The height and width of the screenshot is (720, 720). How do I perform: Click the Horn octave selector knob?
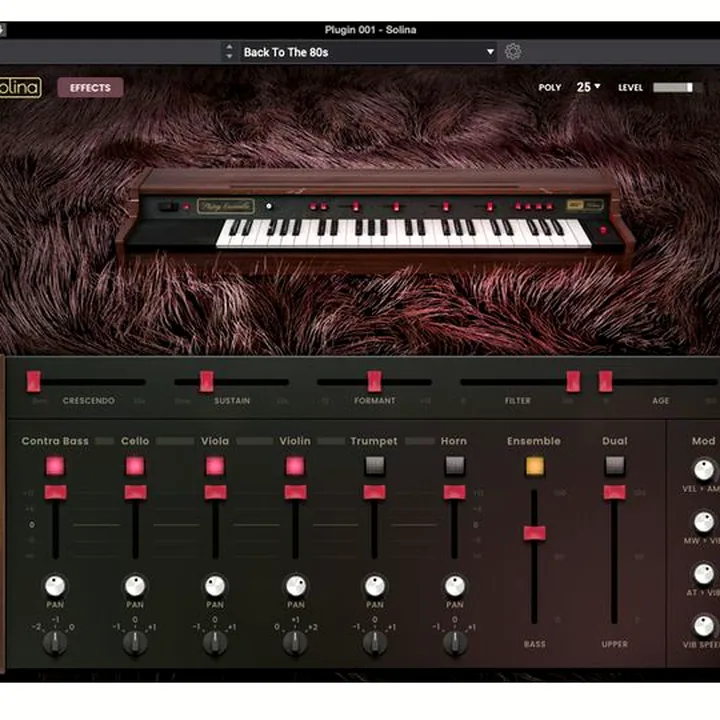(x=455, y=642)
